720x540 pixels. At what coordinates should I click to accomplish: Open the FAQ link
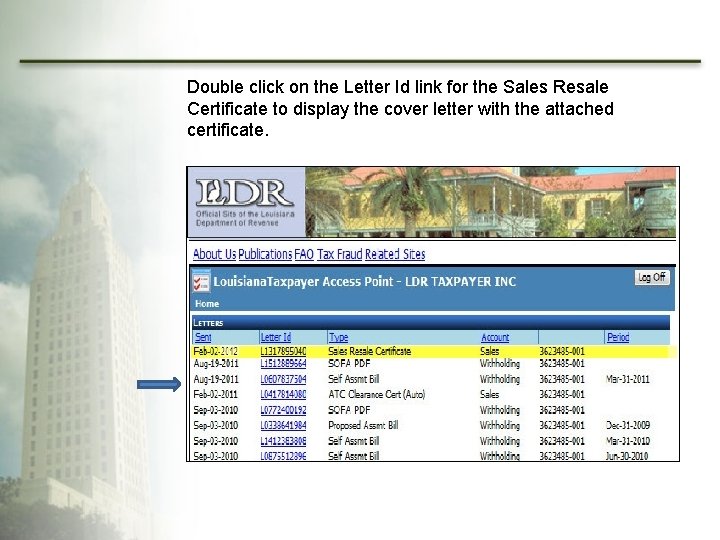pyautogui.click(x=304, y=254)
